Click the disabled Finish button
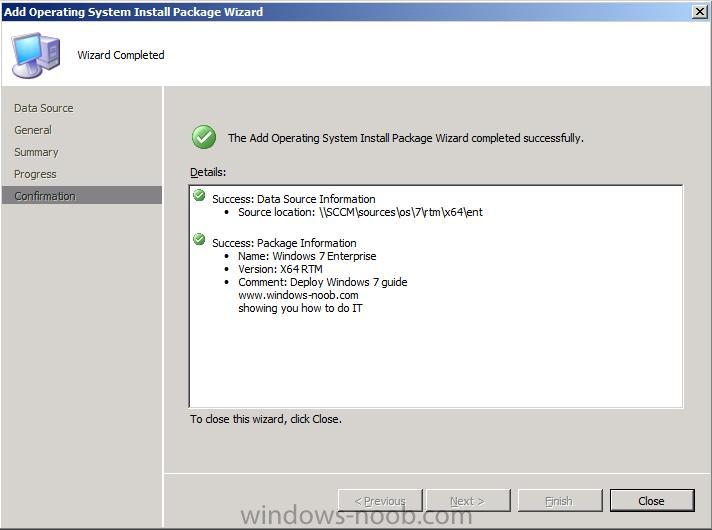Screen dimensions: 712x530 pyautogui.click(x=559, y=500)
